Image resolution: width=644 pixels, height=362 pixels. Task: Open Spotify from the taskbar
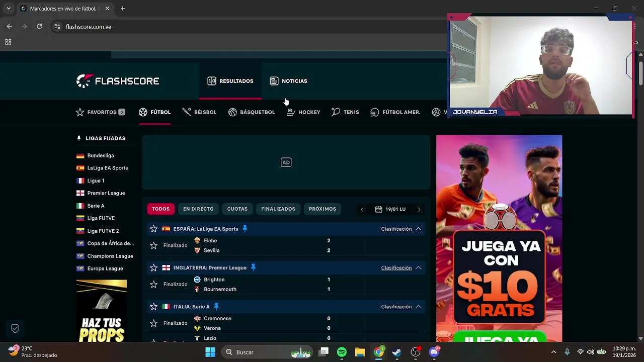coord(342,352)
